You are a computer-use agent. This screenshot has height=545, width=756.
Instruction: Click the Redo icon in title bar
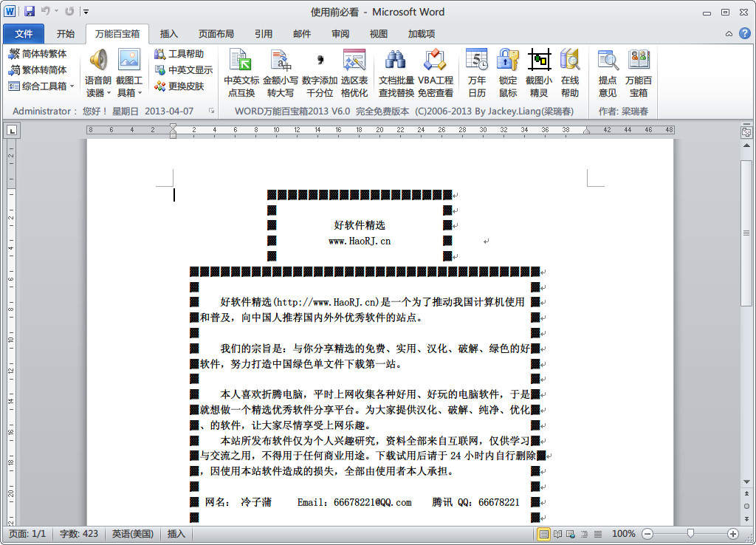click(69, 11)
